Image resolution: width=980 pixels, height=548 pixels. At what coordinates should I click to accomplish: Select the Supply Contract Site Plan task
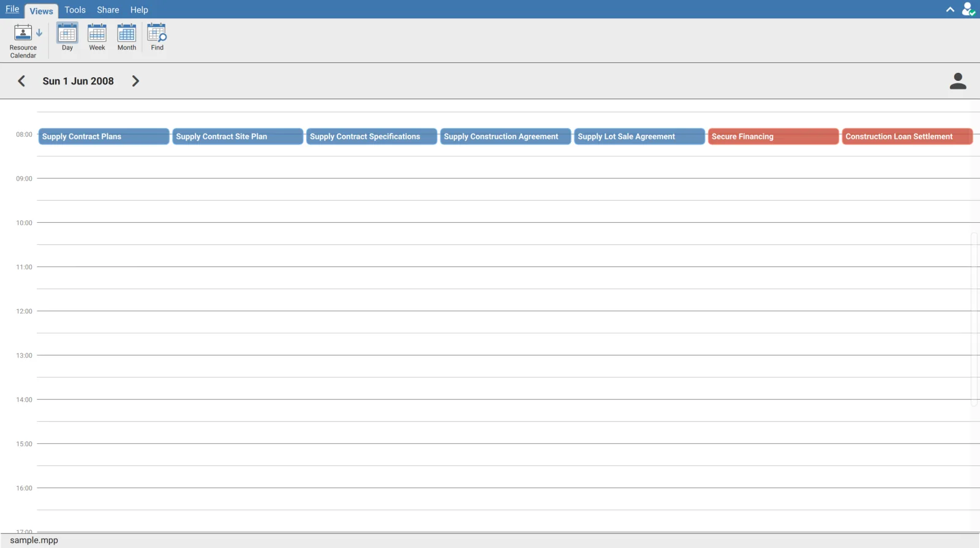tap(238, 137)
